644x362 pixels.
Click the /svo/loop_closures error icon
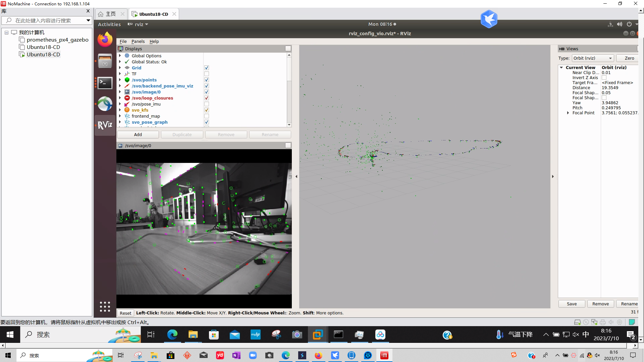[x=127, y=98]
